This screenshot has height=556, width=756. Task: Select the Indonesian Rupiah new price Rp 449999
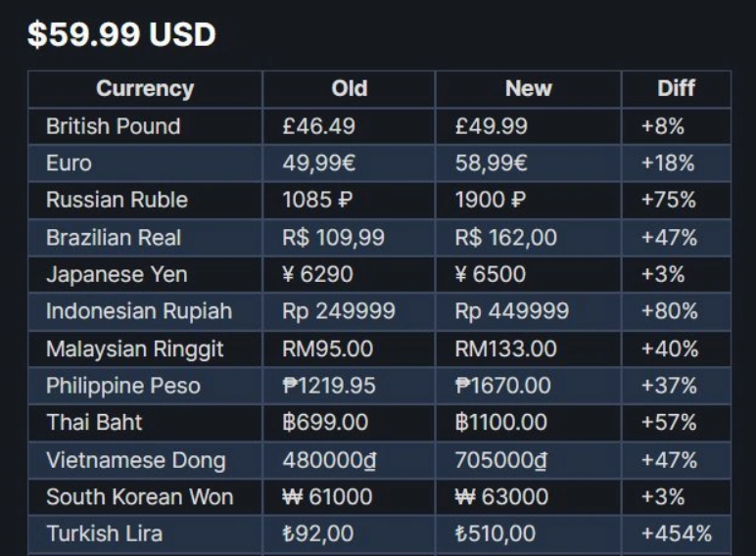512,312
